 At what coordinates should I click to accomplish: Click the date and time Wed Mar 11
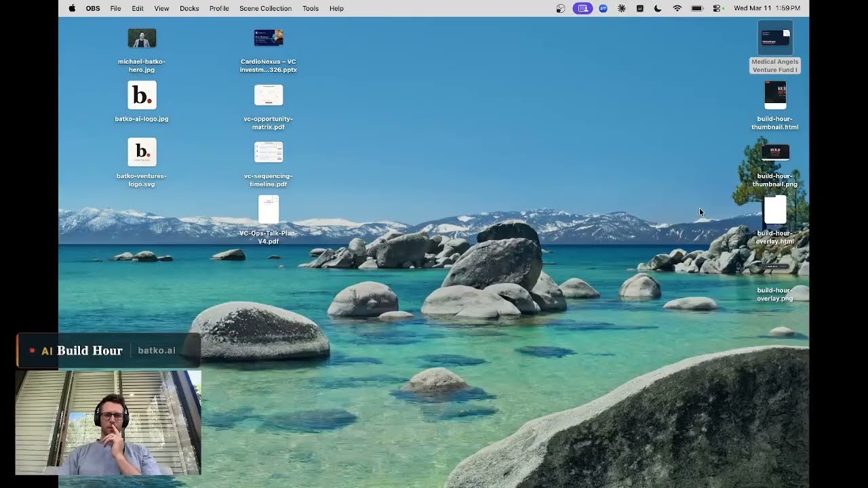tap(767, 8)
